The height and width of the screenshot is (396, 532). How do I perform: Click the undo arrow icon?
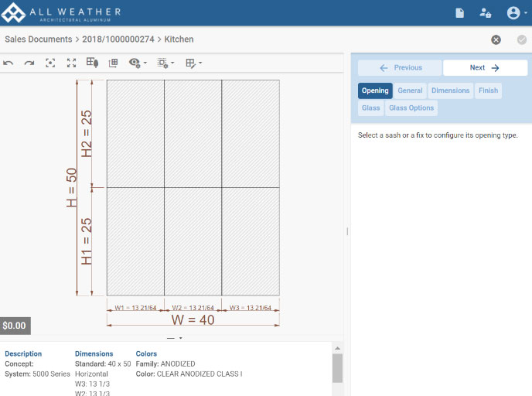point(9,63)
